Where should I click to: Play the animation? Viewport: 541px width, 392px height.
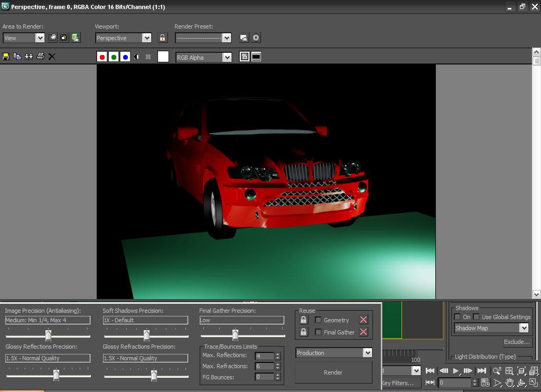(456, 371)
